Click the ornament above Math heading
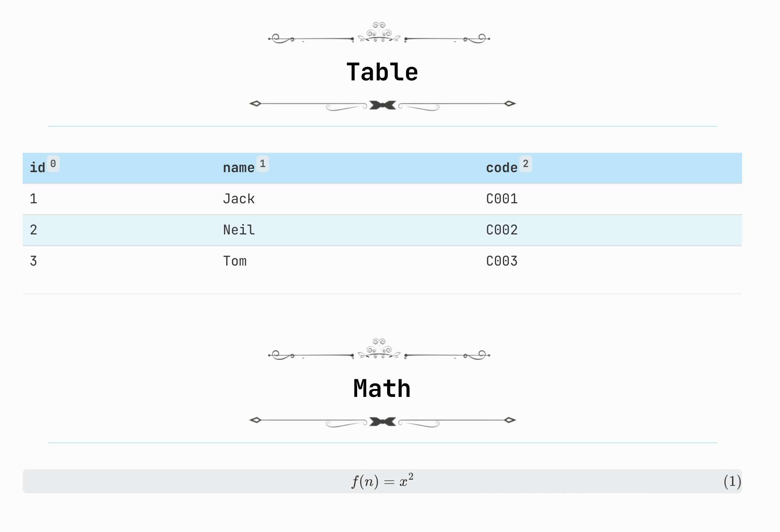This screenshot has height=532, width=780. tap(379, 349)
